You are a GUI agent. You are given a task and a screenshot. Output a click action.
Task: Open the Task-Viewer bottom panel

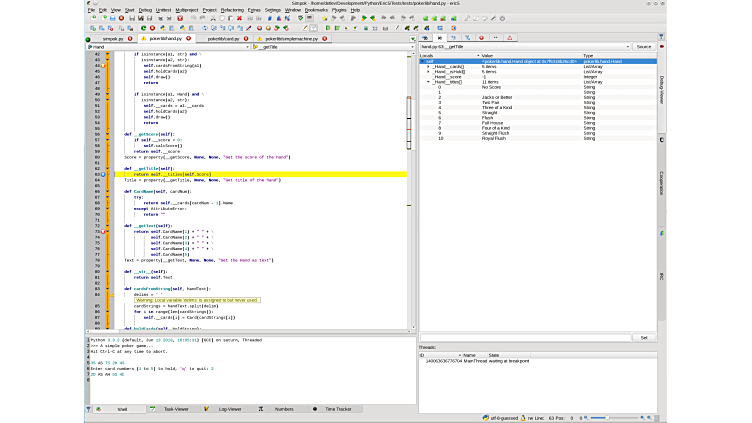tap(176, 409)
